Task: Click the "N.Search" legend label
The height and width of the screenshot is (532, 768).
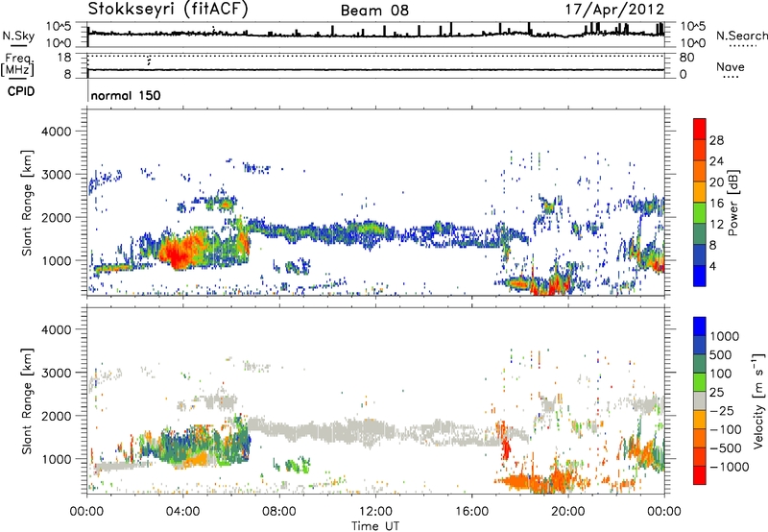Action: click(x=741, y=36)
